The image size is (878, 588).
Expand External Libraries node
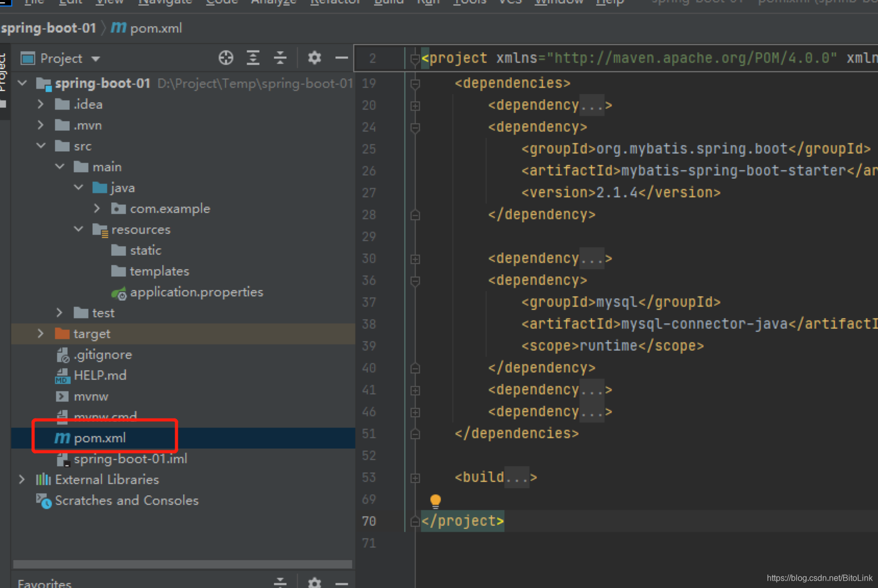click(x=22, y=480)
